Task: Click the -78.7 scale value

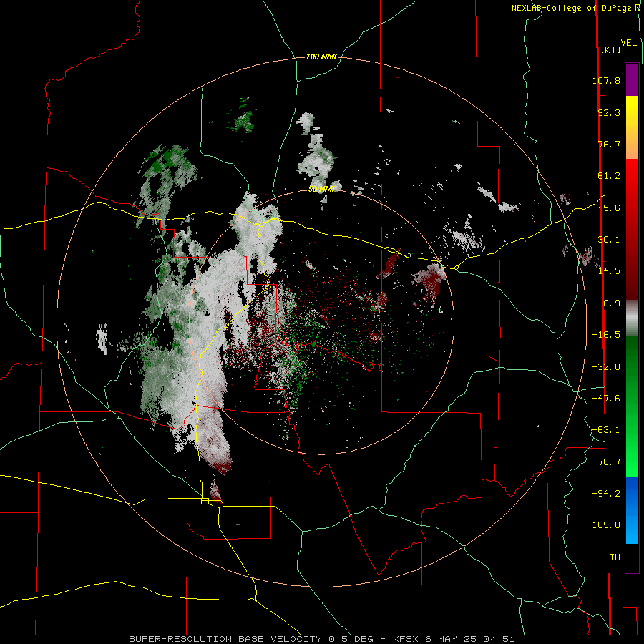Action: 606,462
